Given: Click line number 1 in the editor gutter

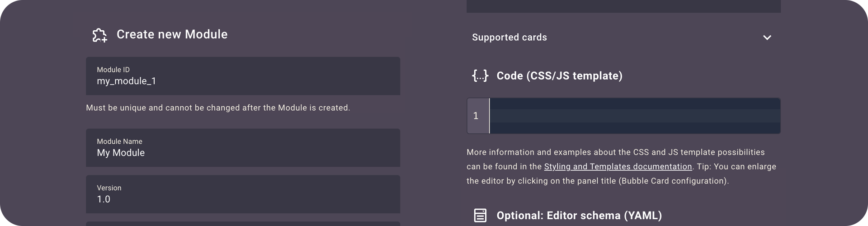Looking at the screenshot, I should pos(476,116).
